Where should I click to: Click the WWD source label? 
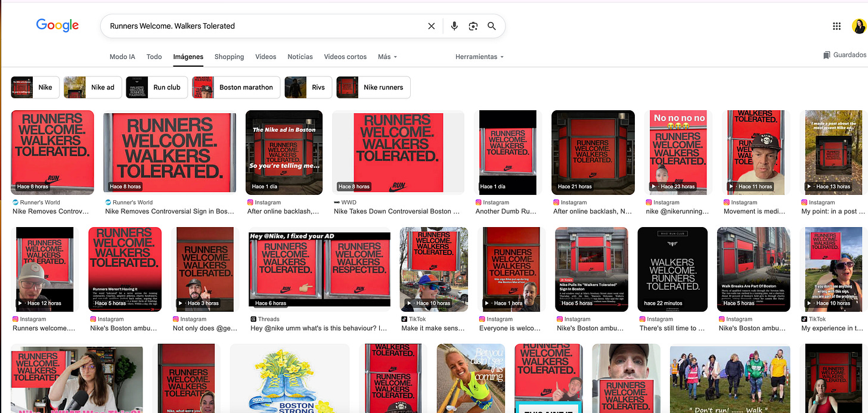point(349,203)
